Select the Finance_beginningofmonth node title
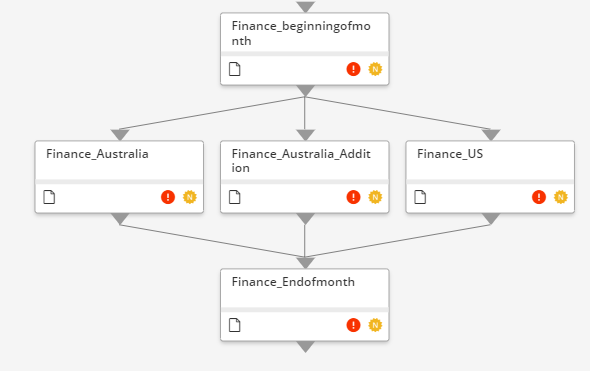 tap(301, 33)
